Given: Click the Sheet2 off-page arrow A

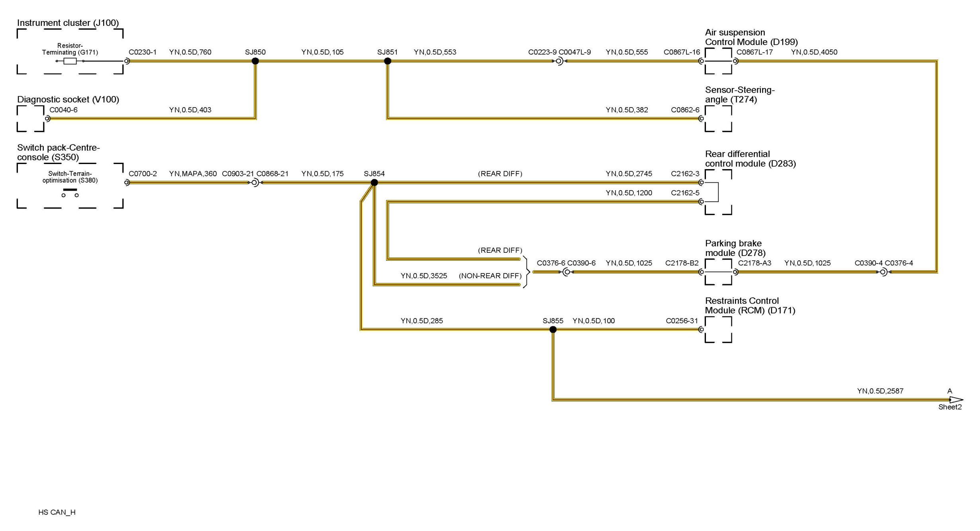Looking at the screenshot, I should coord(955,400).
